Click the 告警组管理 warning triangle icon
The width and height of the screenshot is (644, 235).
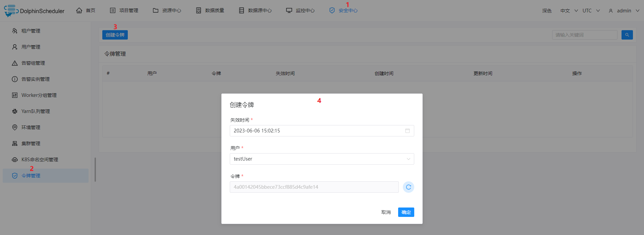point(15,63)
